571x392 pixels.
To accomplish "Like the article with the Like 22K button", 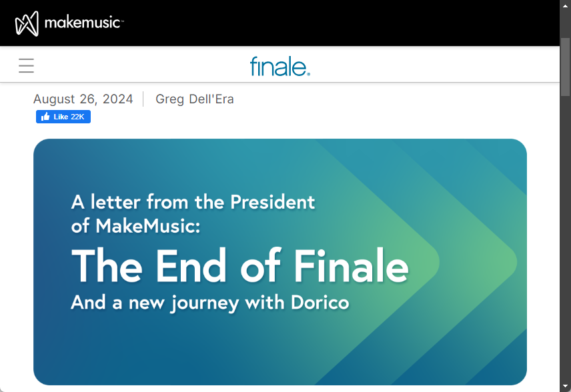I will pos(63,117).
